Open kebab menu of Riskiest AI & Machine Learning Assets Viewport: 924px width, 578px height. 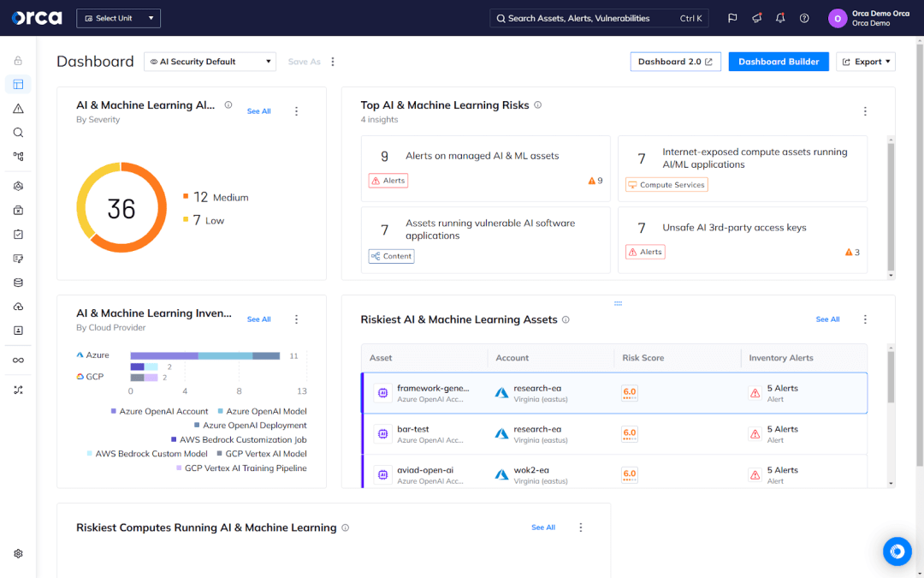pyautogui.click(x=865, y=319)
